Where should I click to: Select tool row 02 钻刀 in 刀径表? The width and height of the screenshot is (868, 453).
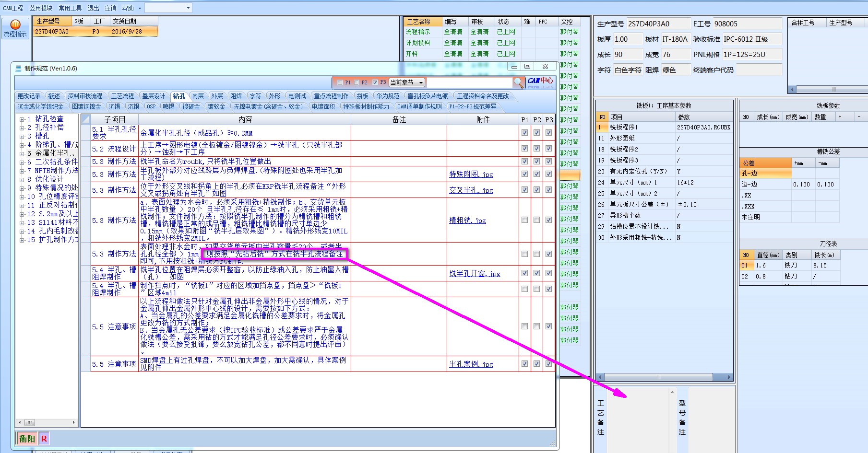coord(789,276)
